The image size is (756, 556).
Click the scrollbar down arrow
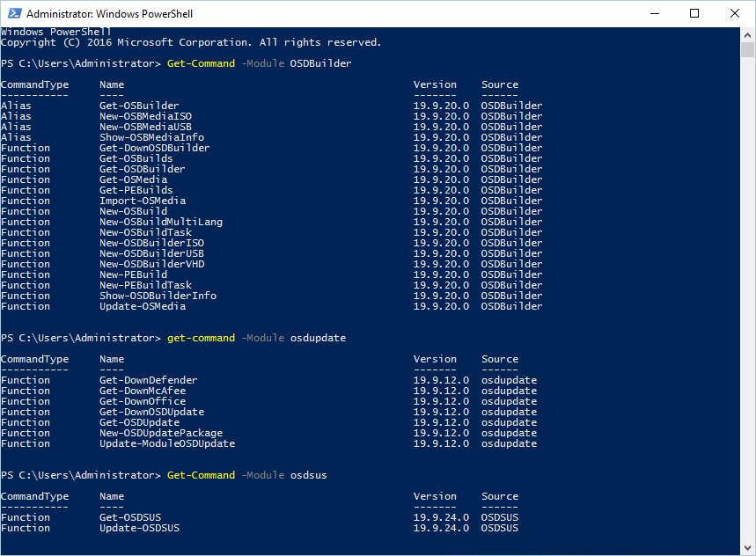[748, 548]
